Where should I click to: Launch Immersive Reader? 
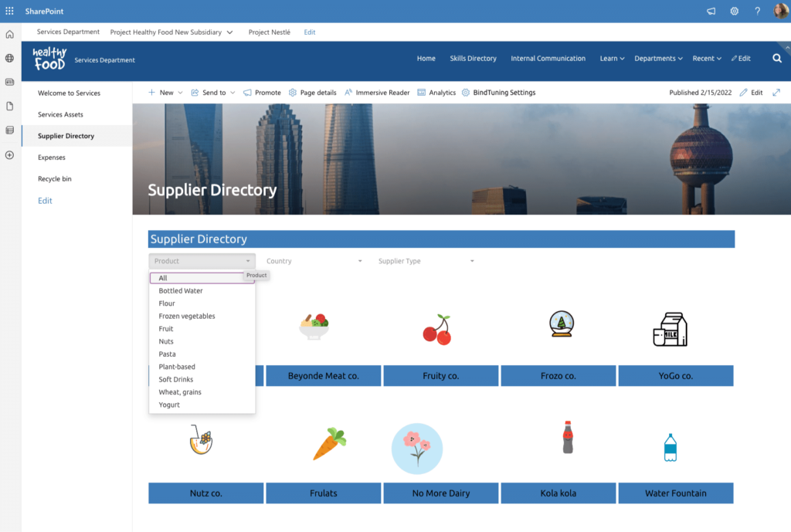point(377,93)
